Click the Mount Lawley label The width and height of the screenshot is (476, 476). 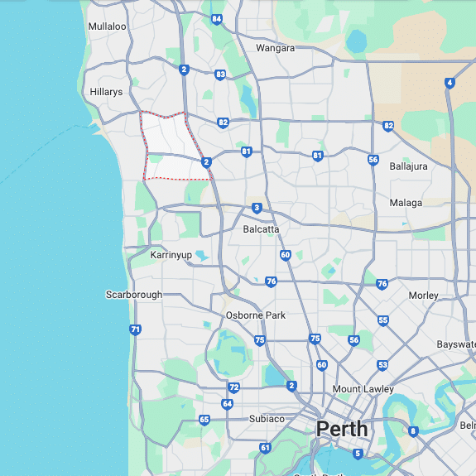363,389
